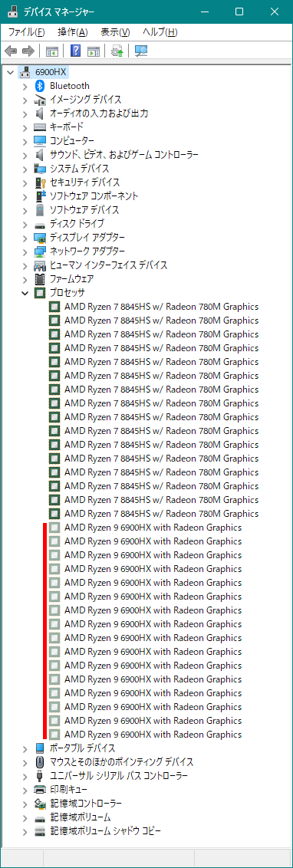Screen dimensions: 293x868
Task: Expand the キーボード node chevron
Action: point(25,127)
